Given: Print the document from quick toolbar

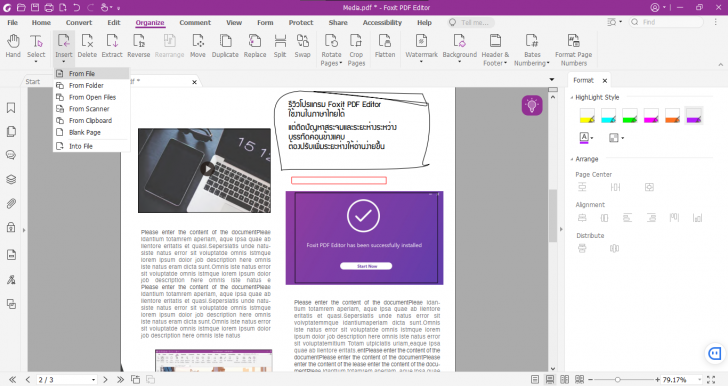Looking at the screenshot, I should click(49, 7).
